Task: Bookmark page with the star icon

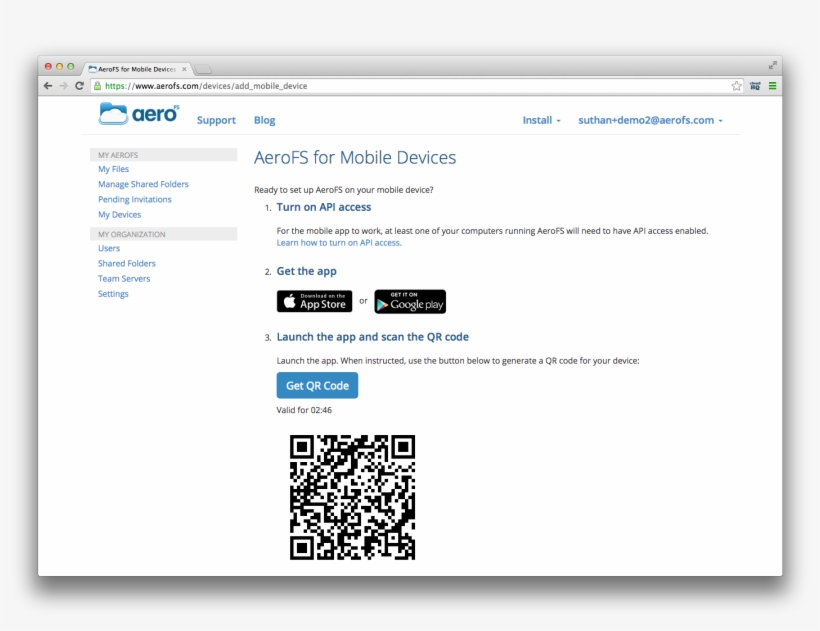Action: [736, 86]
